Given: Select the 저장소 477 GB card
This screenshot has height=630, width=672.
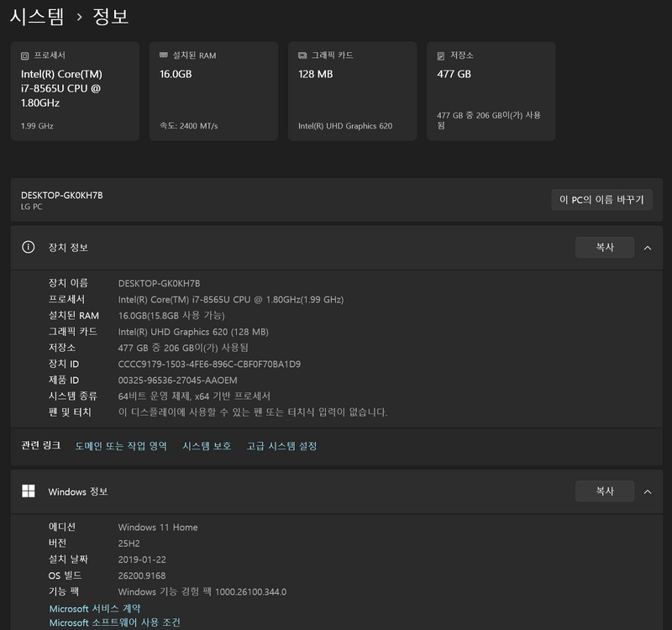Looking at the screenshot, I should 491,92.
